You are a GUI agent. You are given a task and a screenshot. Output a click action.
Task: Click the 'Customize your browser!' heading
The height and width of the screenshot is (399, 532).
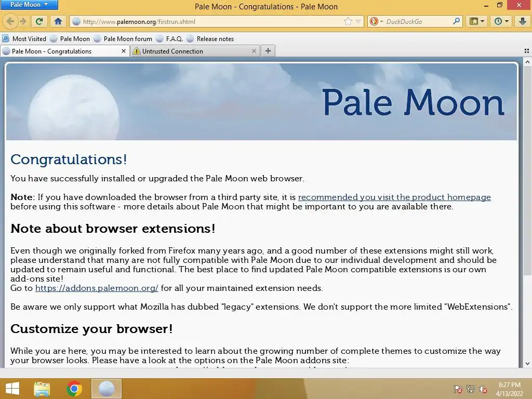91,329
